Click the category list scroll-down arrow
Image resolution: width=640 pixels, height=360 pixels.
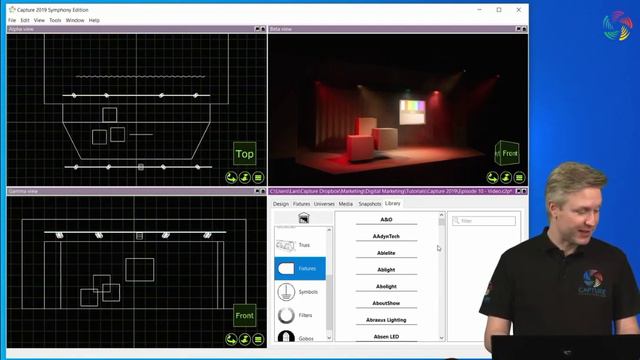[329, 338]
